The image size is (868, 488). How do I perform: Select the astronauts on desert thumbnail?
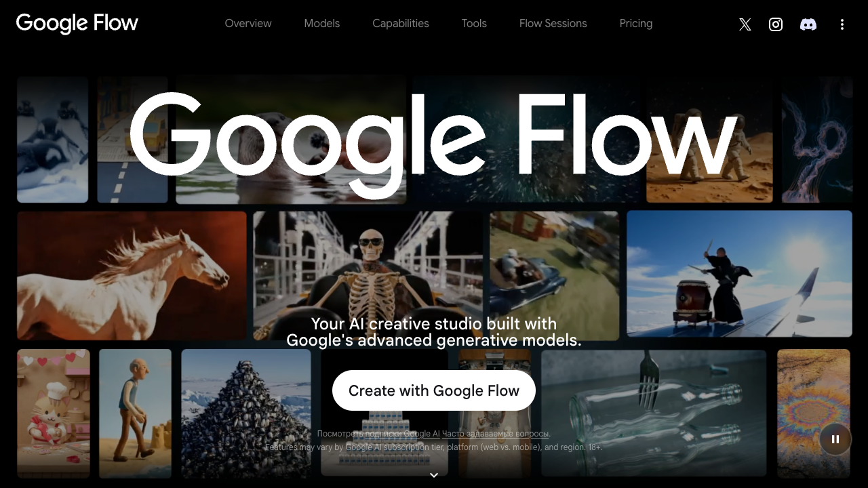click(709, 140)
